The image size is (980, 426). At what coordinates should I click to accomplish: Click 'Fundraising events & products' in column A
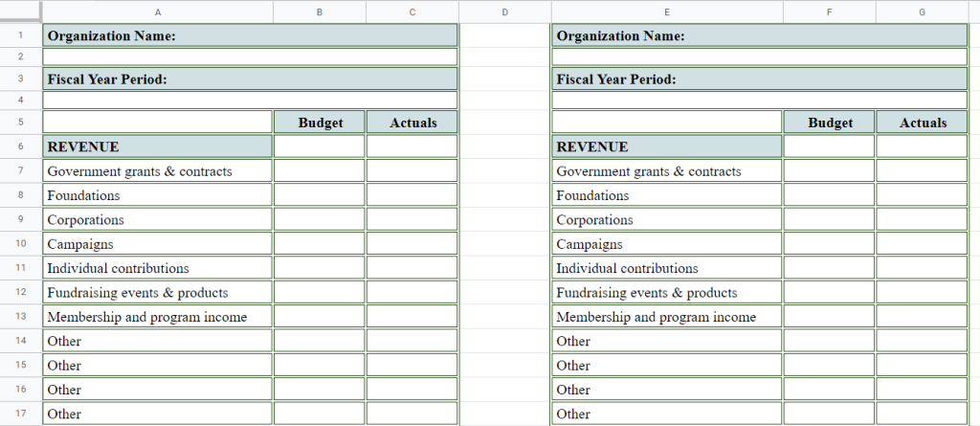point(158,292)
